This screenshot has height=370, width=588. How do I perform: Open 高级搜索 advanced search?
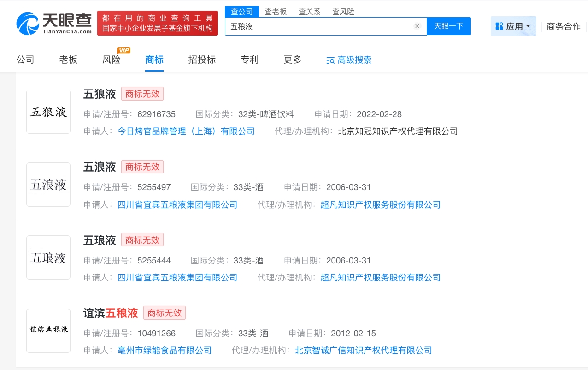pyautogui.click(x=349, y=60)
